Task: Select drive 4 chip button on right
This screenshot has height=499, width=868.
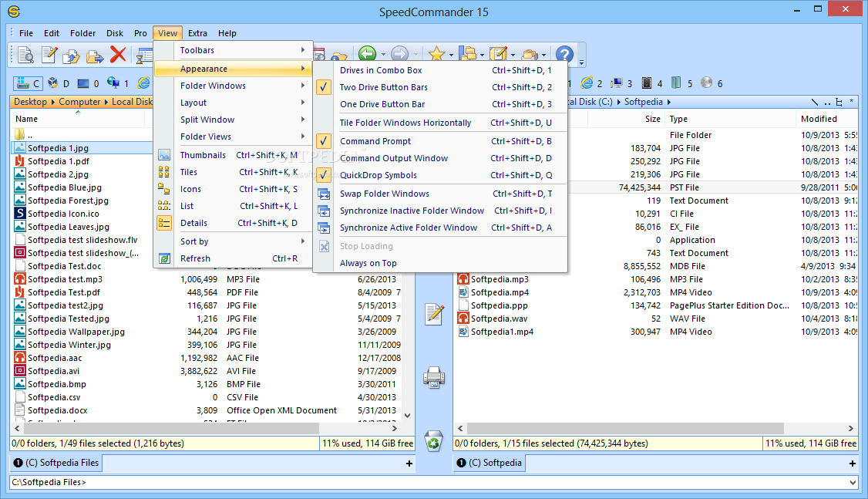Action: tap(651, 83)
